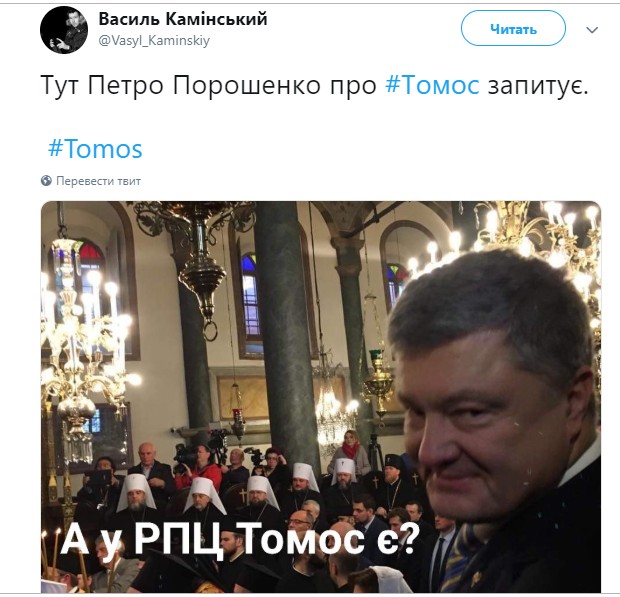Follow the #Томос hashtag in the tweet text
The width and height of the screenshot is (620, 597).
pyautogui.click(x=432, y=85)
